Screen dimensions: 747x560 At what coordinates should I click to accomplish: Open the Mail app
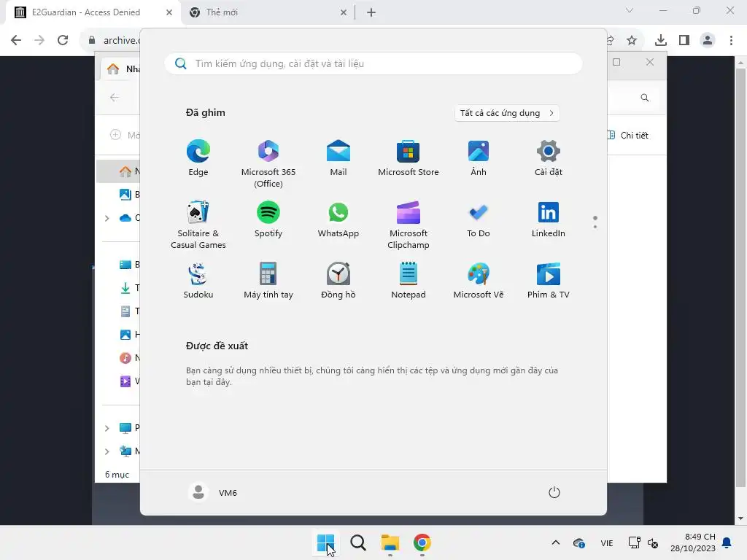click(338, 158)
